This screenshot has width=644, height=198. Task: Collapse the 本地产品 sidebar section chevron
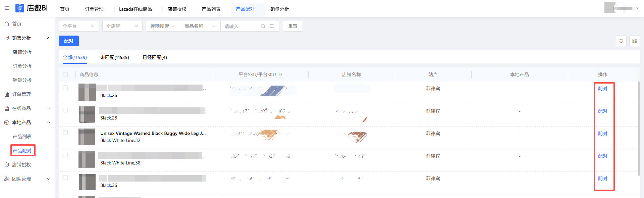click(49, 122)
